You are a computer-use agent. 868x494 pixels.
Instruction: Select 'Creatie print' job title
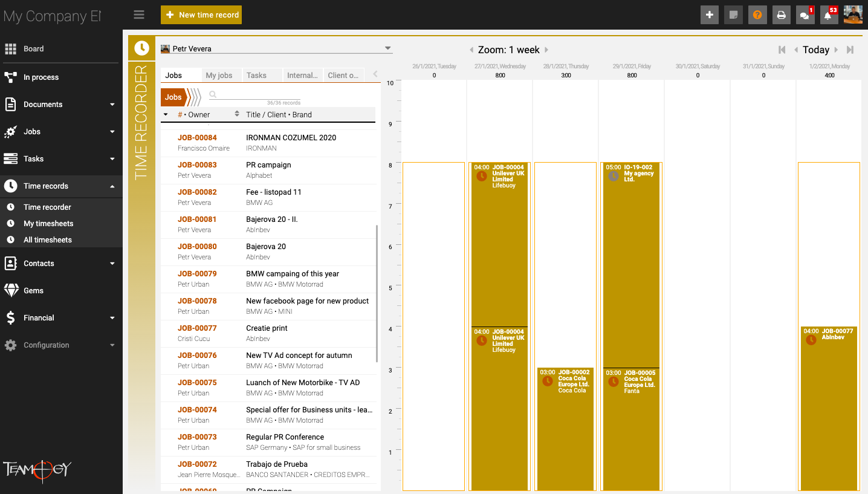267,328
